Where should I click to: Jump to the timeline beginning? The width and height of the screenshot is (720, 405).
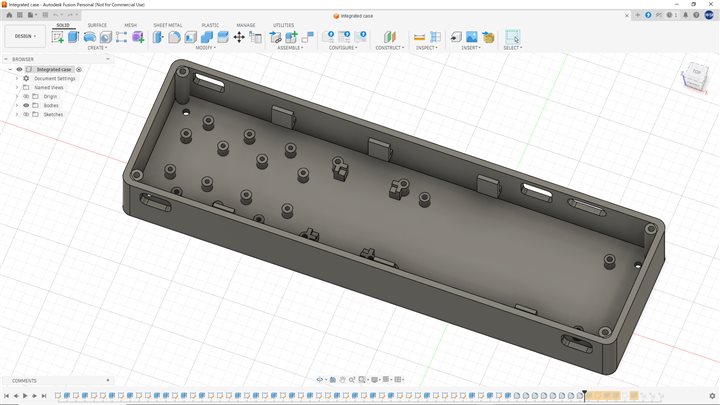6,396
